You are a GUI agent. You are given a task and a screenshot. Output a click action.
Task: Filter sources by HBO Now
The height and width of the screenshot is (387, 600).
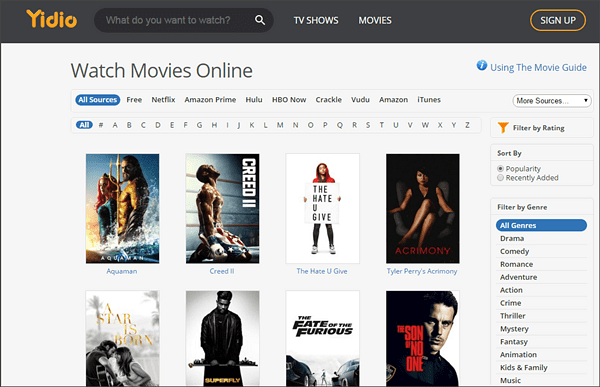point(289,100)
